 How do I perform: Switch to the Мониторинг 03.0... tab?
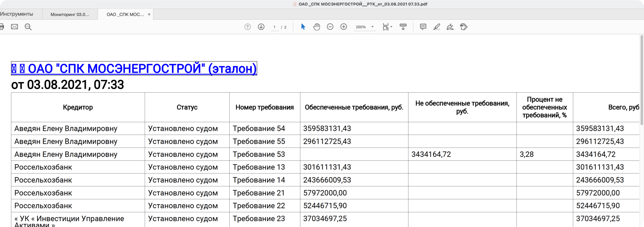point(70,15)
